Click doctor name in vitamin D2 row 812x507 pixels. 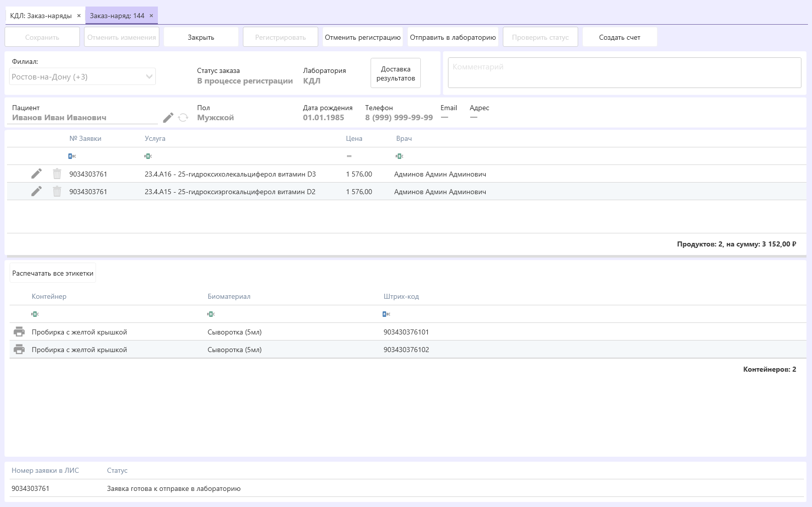440,192
